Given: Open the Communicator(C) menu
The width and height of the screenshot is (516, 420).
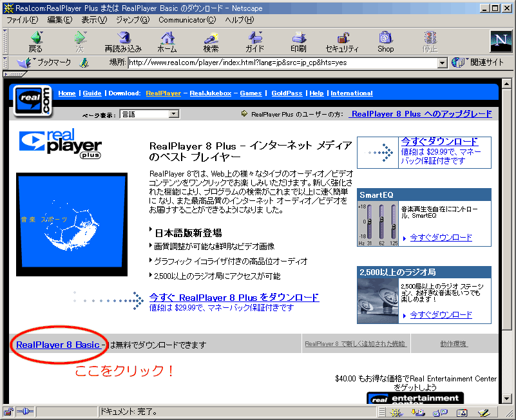Looking at the screenshot, I should [x=187, y=20].
